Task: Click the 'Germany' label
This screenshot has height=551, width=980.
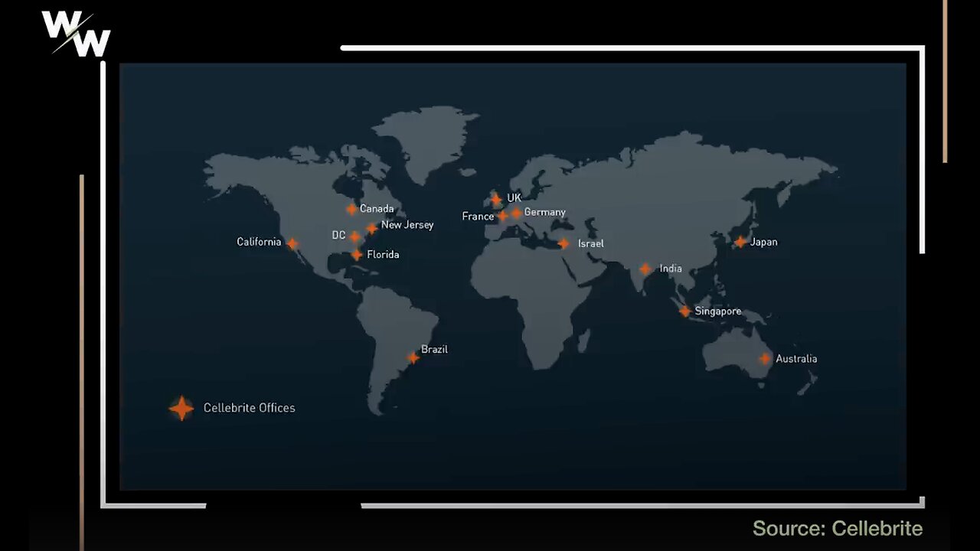Action: tap(544, 213)
